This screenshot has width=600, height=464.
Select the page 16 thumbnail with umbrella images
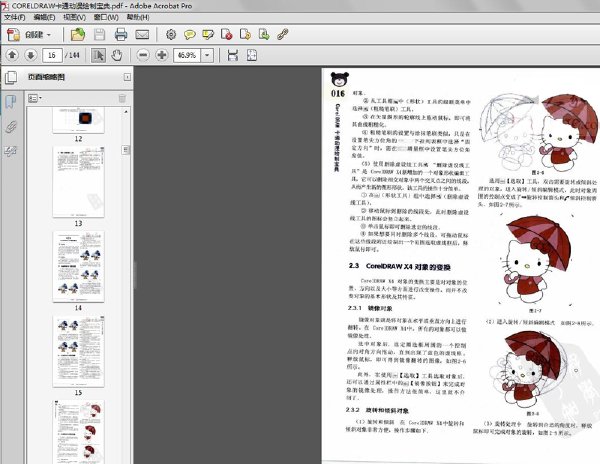coord(78,432)
